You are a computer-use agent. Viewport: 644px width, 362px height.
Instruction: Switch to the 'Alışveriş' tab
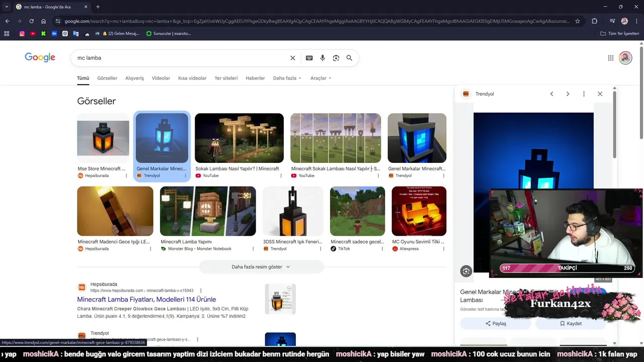pos(134,78)
